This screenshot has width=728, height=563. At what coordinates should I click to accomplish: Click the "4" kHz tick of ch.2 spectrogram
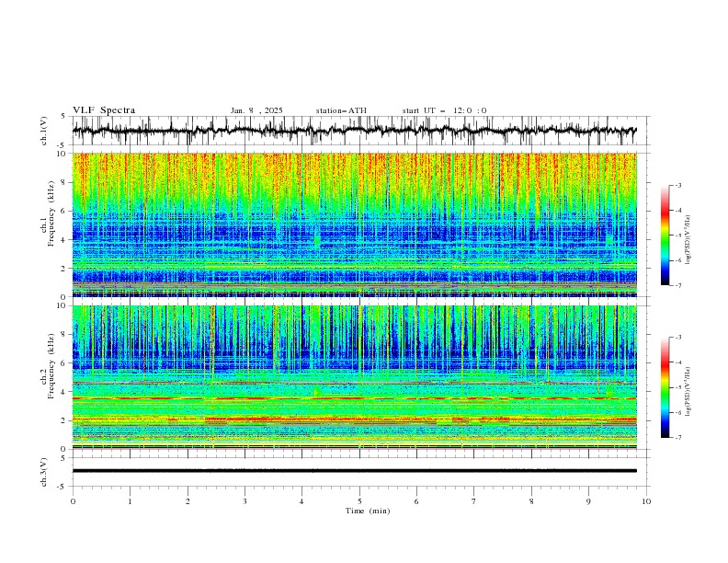[64, 392]
